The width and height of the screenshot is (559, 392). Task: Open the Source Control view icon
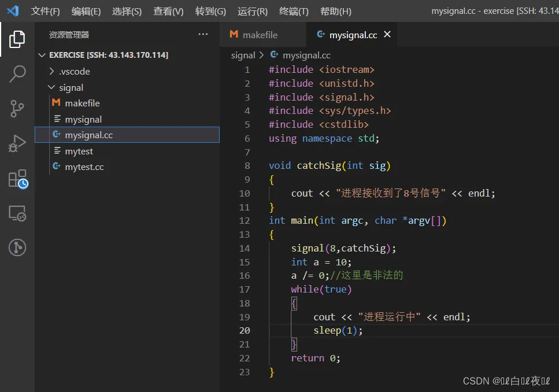(x=17, y=108)
